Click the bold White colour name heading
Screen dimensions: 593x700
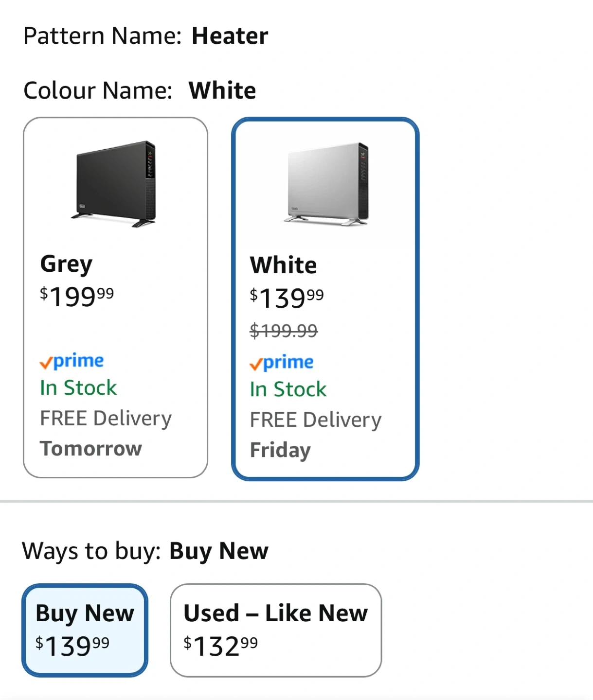point(222,90)
